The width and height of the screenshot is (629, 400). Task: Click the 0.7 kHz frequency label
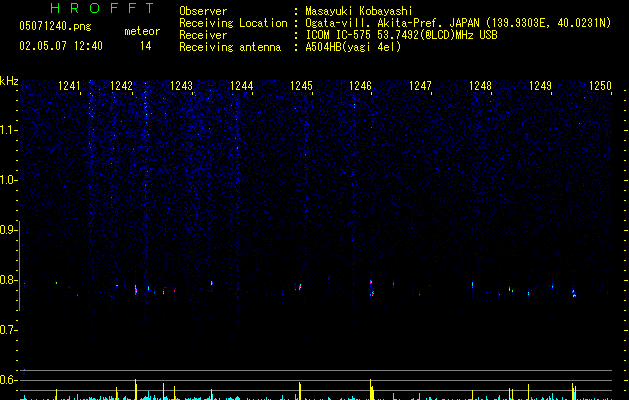coord(8,330)
